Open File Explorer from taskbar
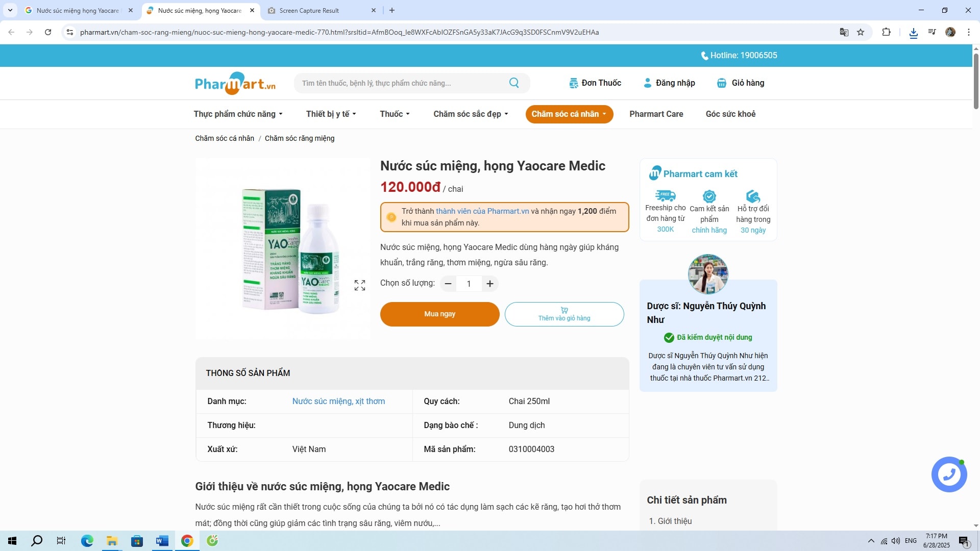Image resolution: width=980 pixels, height=551 pixels. point(112,541)
